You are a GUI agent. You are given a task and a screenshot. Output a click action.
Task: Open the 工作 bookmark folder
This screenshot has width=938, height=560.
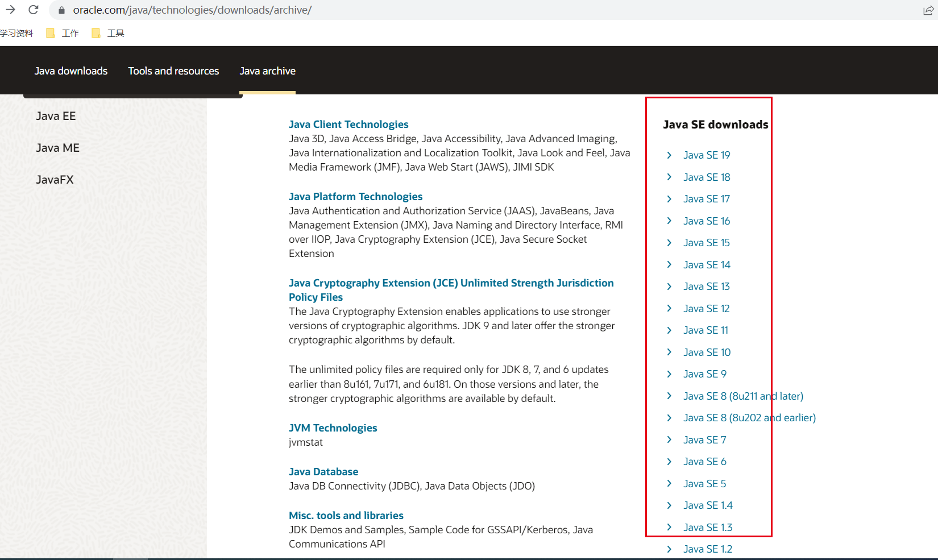click(63, 33)
